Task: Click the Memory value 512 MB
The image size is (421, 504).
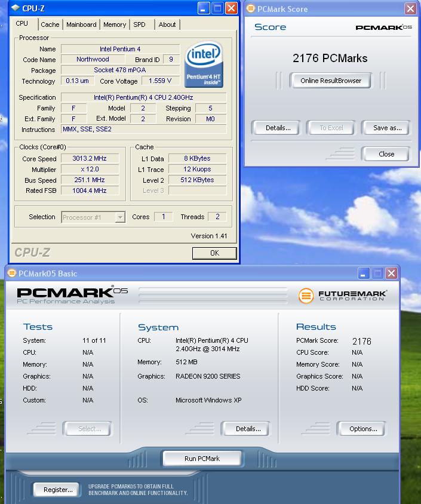Action: pyautogui.click(x=186, y=362)
